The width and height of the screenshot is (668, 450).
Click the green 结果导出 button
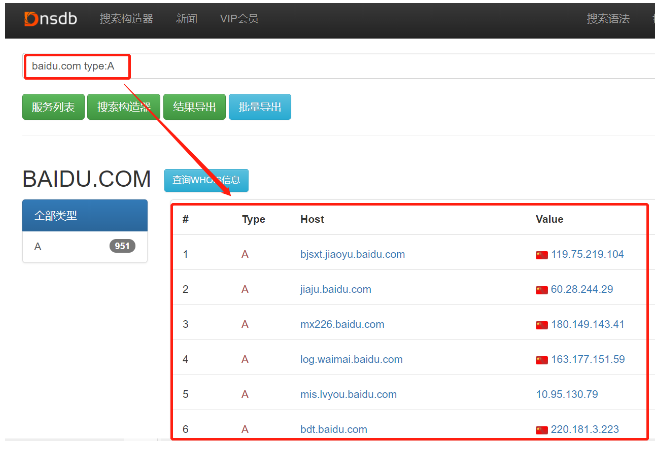click(x=194, y=107)
